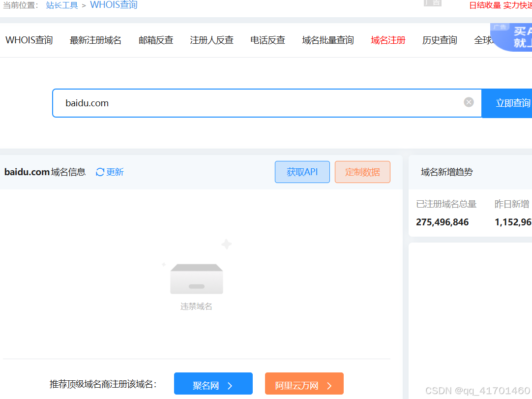The image size is (532, 399).
Task: Open the 电话反查 menu item
Action: (x=267, y=40)
